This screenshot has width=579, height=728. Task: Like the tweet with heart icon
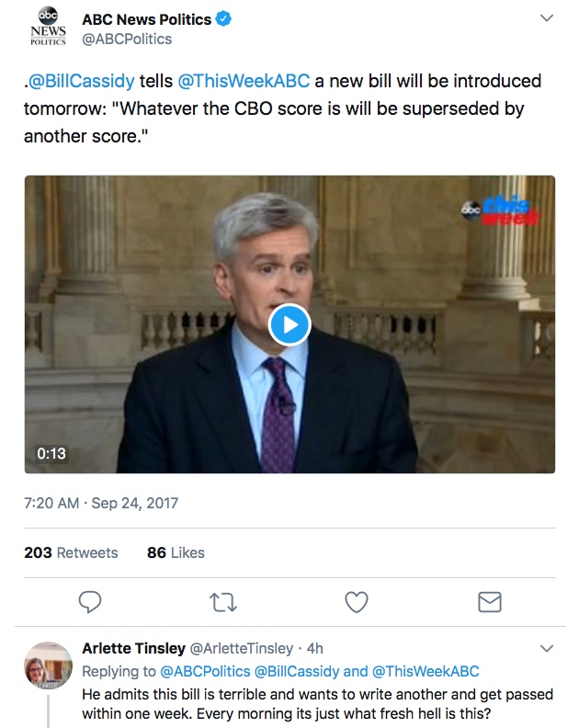pos(356,602)
